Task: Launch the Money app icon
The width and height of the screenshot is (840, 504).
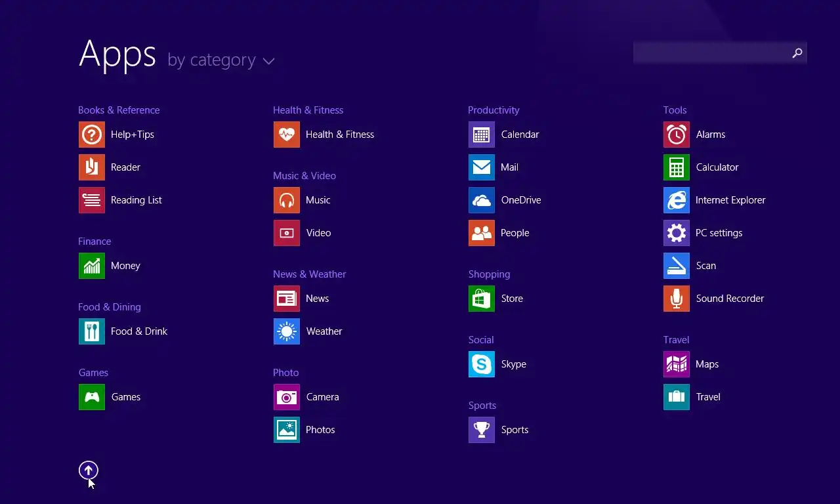Action: [92, 266]
